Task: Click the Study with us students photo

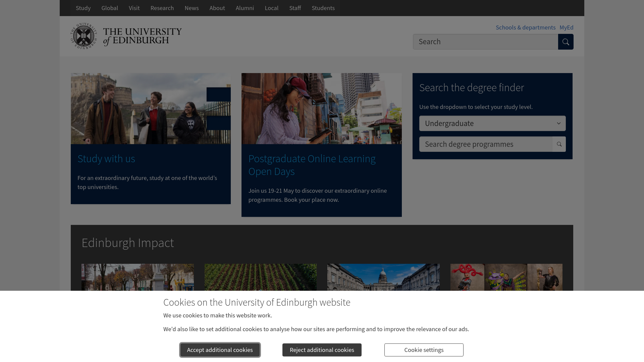Action: pos(151,109)
